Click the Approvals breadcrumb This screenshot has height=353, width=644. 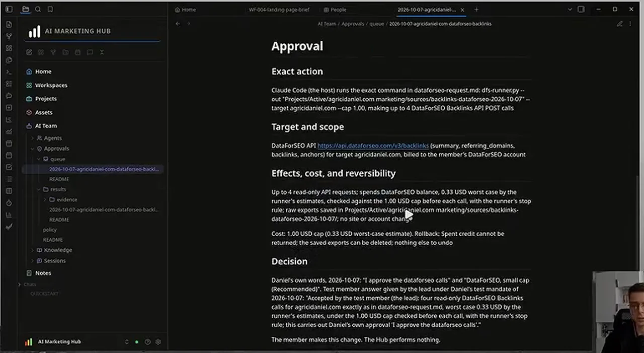(x=353, y=24)
